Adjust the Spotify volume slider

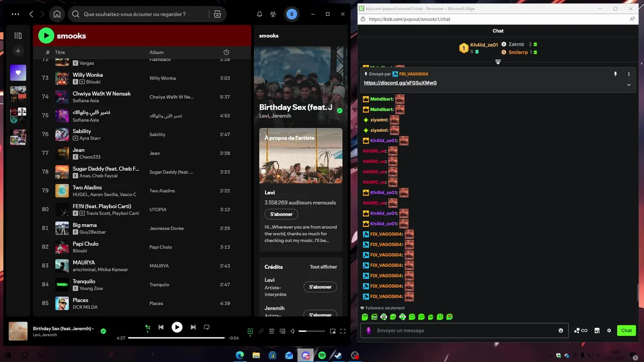pos(312,331)
